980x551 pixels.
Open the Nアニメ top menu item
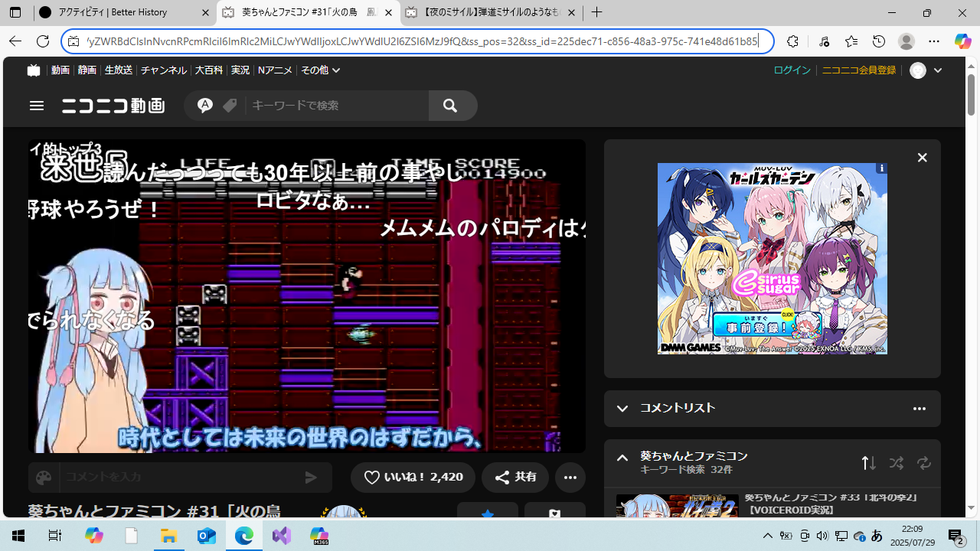pyautogui.click(x=275, y=70)
